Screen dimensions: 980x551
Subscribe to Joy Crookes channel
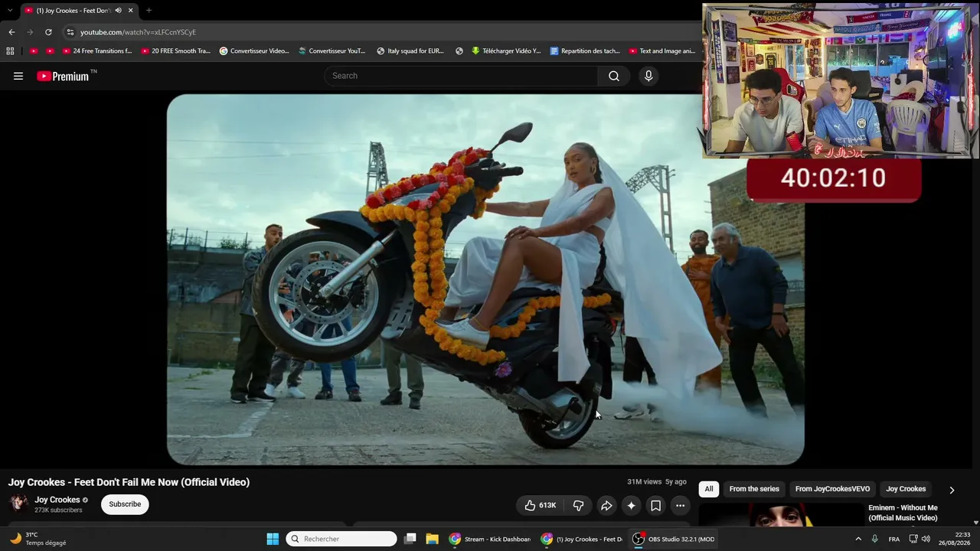point(125,504)
